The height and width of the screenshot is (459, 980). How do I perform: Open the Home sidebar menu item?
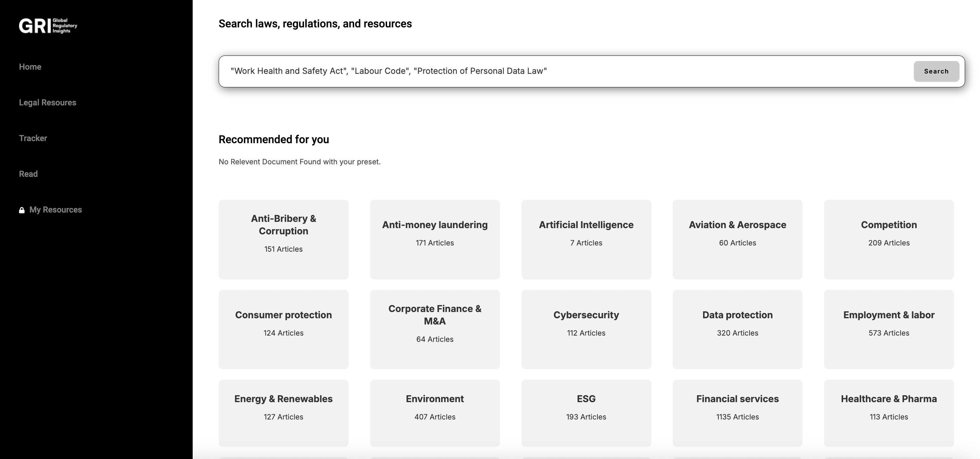pos(30,67)
